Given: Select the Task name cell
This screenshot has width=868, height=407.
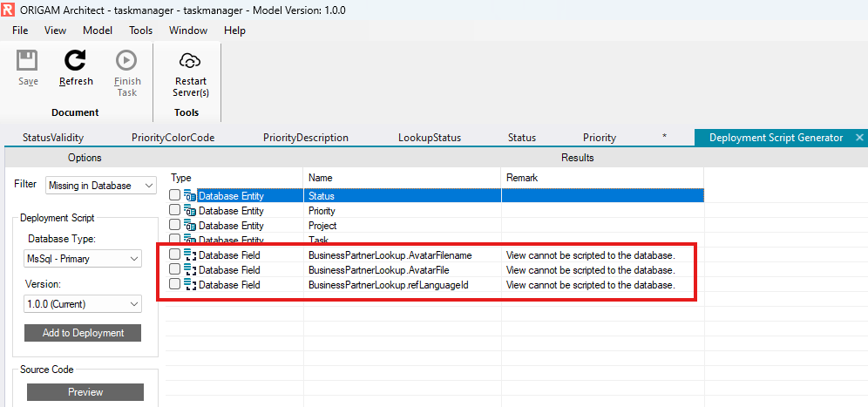Looking at the screenshot, I should point(403,239).
